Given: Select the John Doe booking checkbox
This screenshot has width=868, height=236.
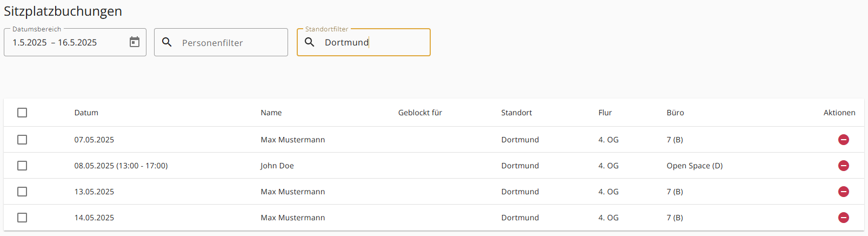Looking at the screenshot, I should coord(22,166).
